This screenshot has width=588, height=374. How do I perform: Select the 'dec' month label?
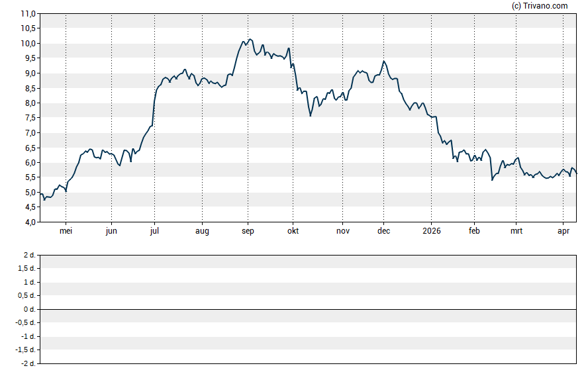click(383, 231)
